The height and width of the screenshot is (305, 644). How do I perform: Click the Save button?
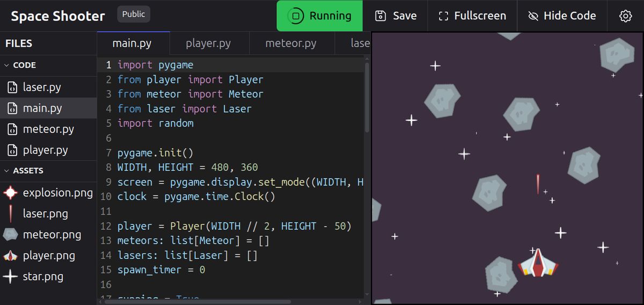(396, 16)
